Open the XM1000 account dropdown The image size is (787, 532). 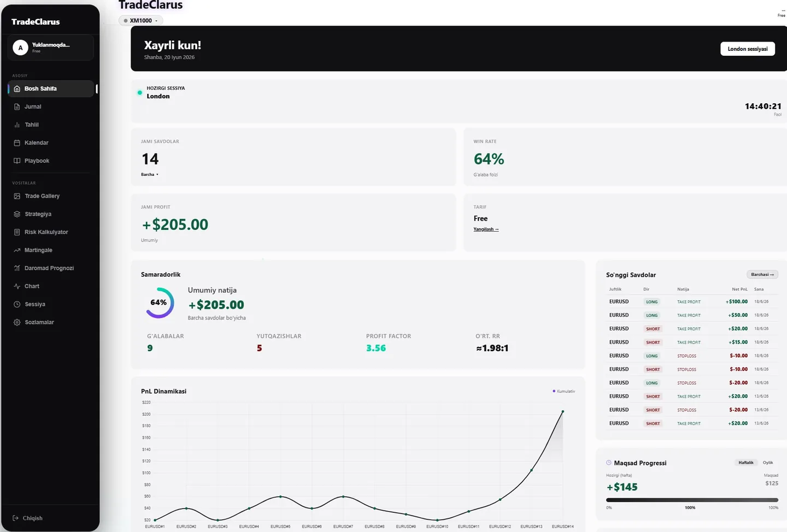coord(141,21)
